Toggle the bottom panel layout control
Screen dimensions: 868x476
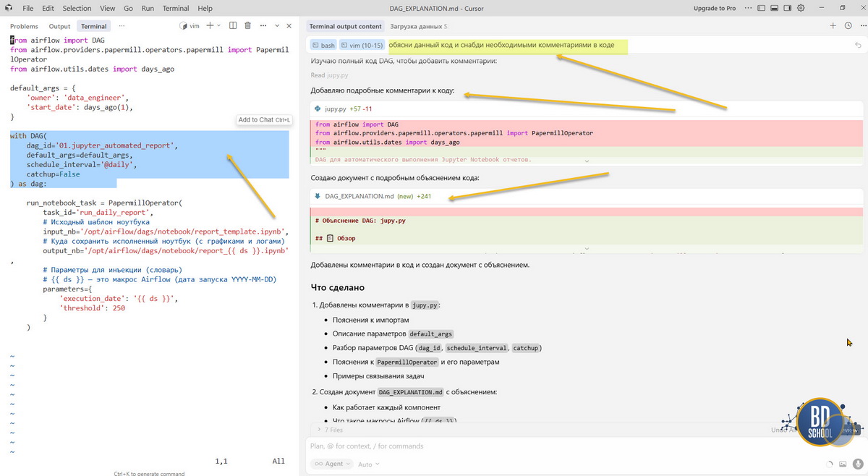pos(774,7)
